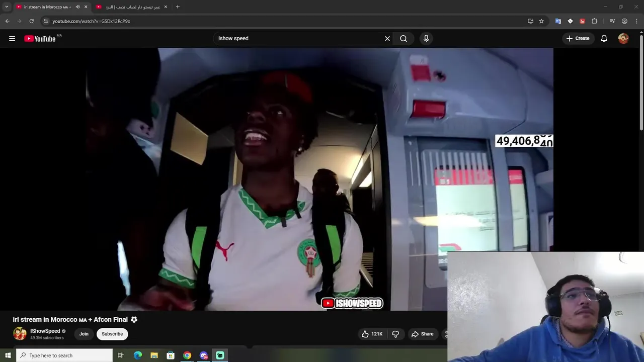Share the video

click(422, 334)
